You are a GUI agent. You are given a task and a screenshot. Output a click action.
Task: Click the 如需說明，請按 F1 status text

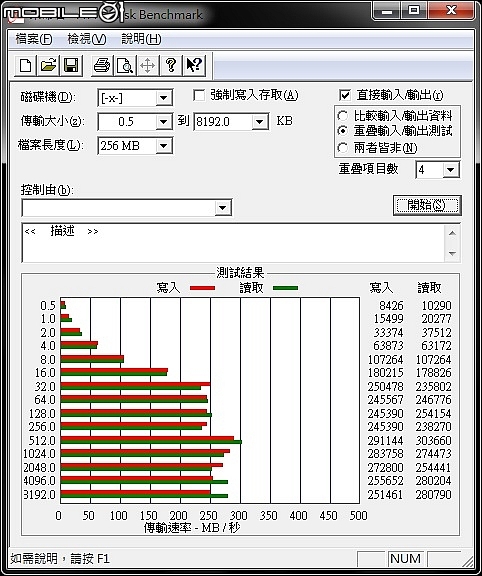coord(60,559)
